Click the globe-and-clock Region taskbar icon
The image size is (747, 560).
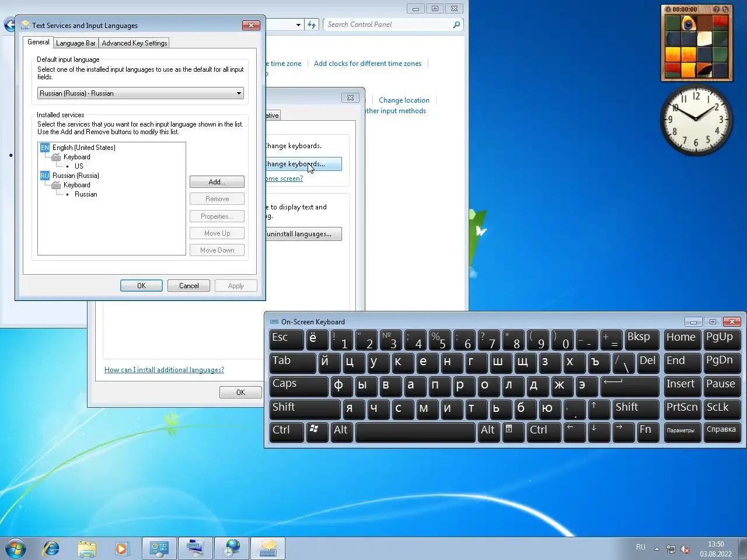[232, 549]
